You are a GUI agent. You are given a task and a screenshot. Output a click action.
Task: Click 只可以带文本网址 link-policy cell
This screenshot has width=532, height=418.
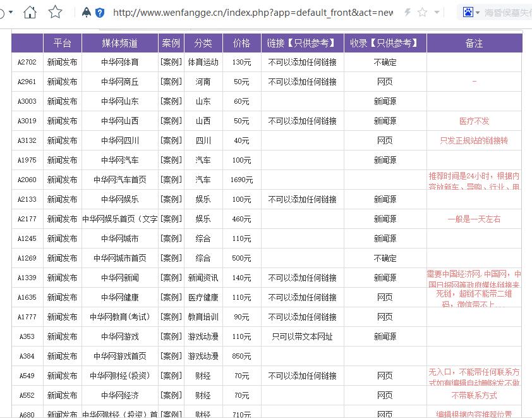302,336
